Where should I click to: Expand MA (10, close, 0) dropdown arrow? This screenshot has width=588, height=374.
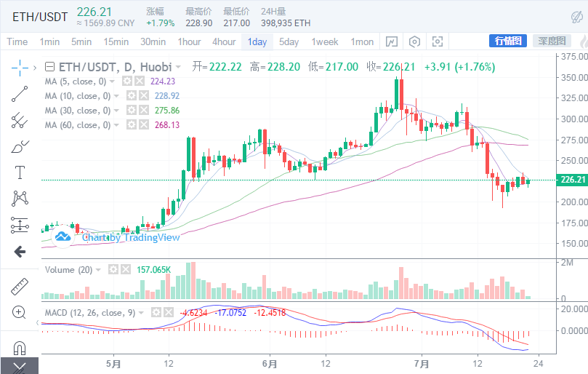tap(116, 96)
